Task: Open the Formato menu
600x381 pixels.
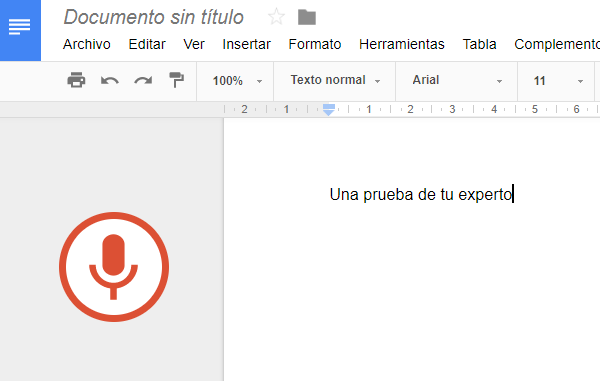Action: click(x=315, y=44)
